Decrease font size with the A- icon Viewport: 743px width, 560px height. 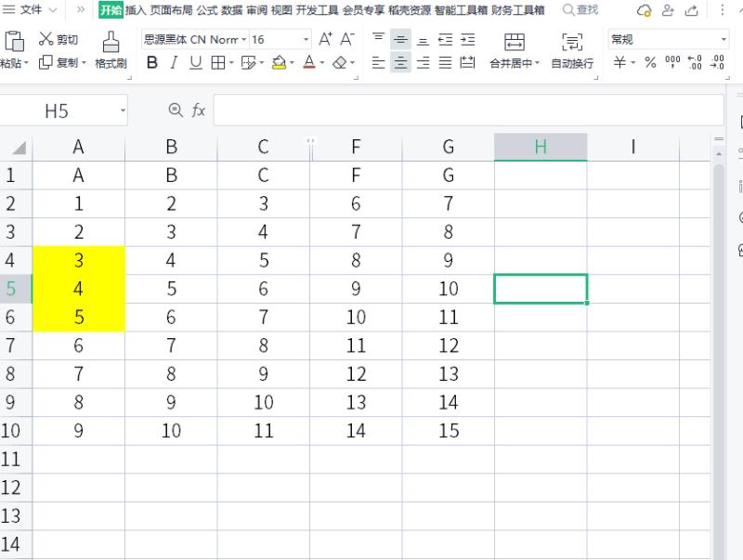pos(347,39)
